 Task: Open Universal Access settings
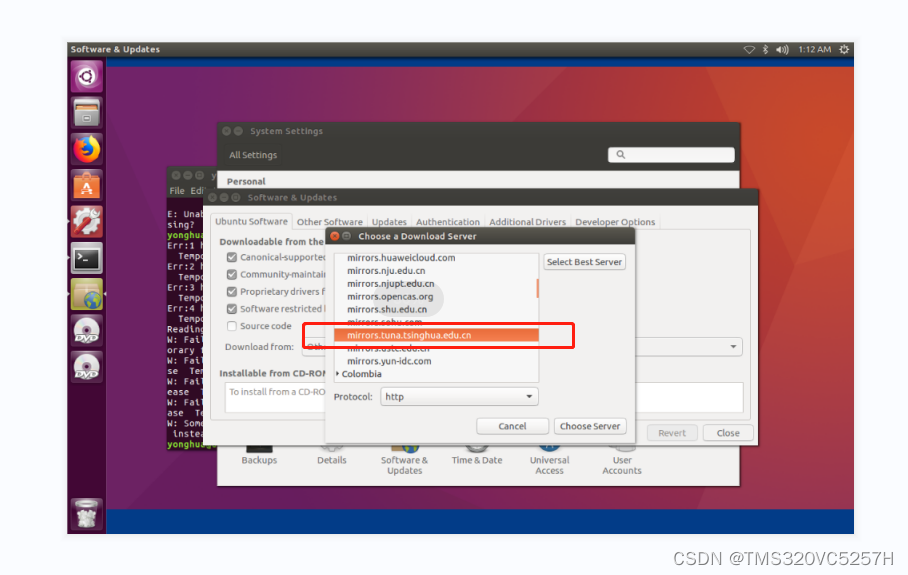(x=550, y=460)
